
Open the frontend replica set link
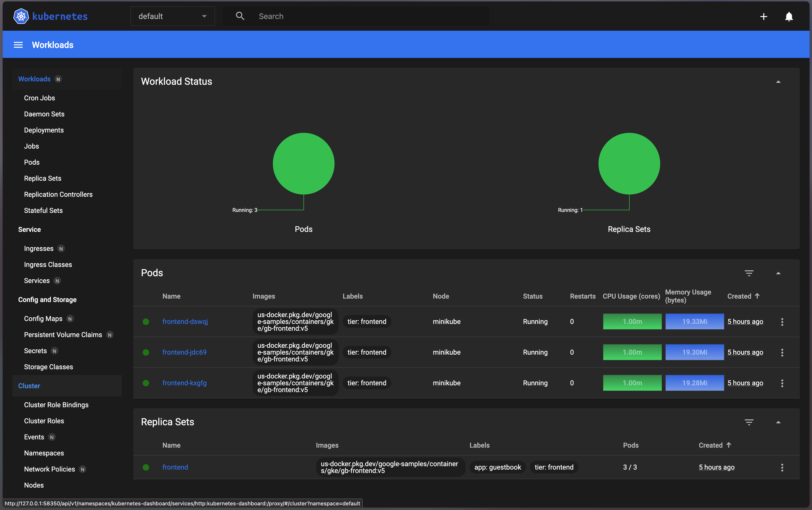(175, 467)
